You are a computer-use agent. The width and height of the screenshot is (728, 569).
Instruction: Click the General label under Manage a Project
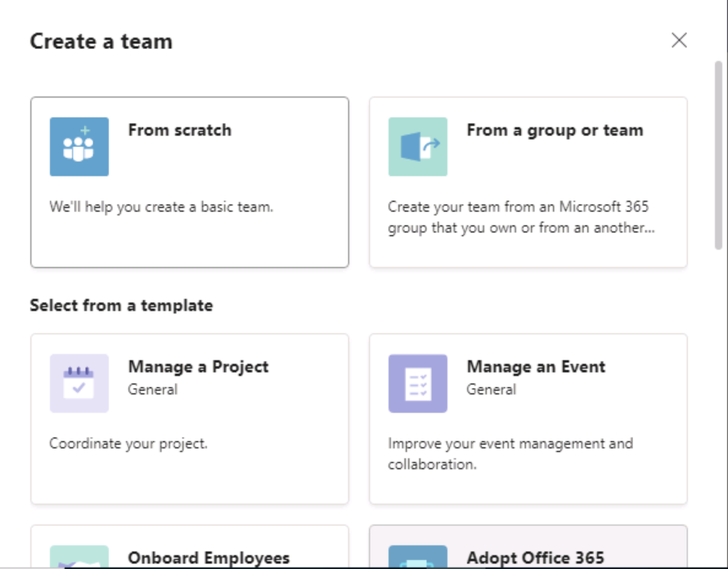pos(153,389)
